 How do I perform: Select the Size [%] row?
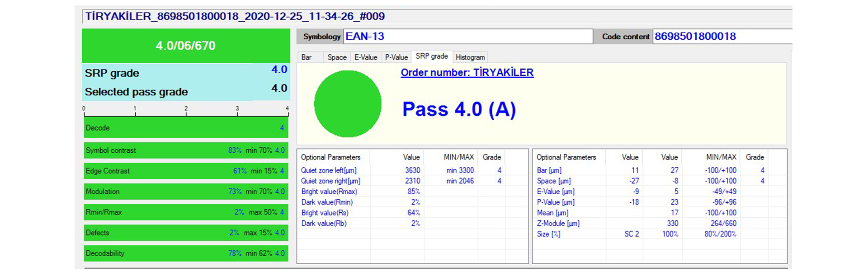click(660, 234)
